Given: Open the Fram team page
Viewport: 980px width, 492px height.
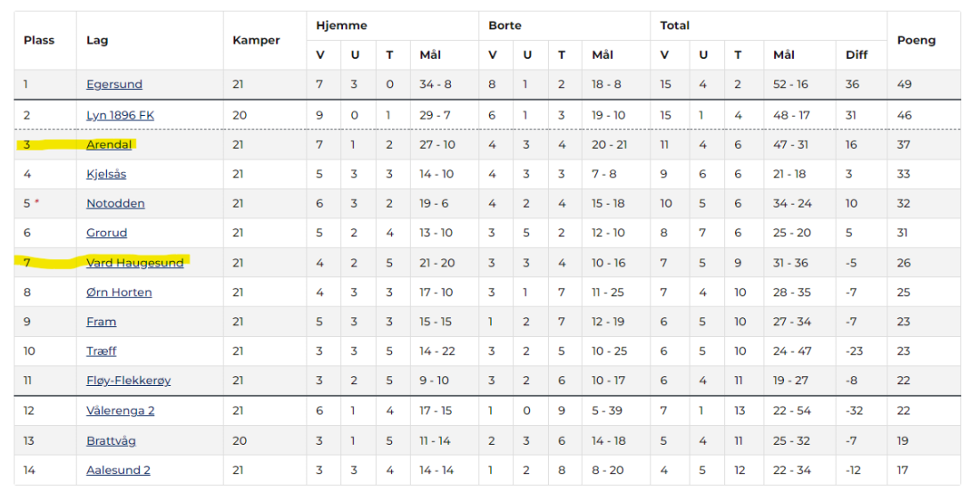Looking at the screenshot, I should 102,322.
